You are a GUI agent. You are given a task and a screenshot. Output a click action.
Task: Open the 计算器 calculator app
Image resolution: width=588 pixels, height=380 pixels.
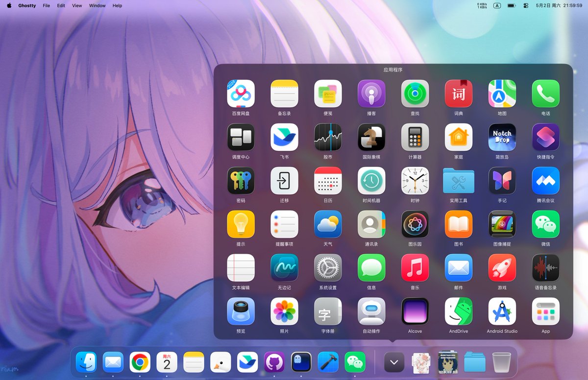[x=415, y=137]
